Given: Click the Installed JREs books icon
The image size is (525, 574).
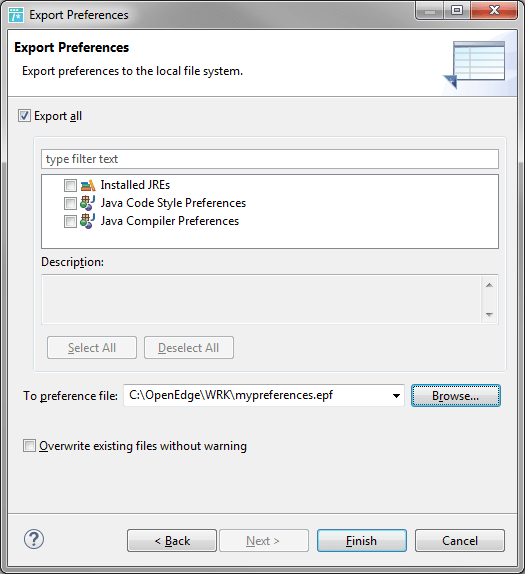Looking at the screenshot, I should coord(88,186).
